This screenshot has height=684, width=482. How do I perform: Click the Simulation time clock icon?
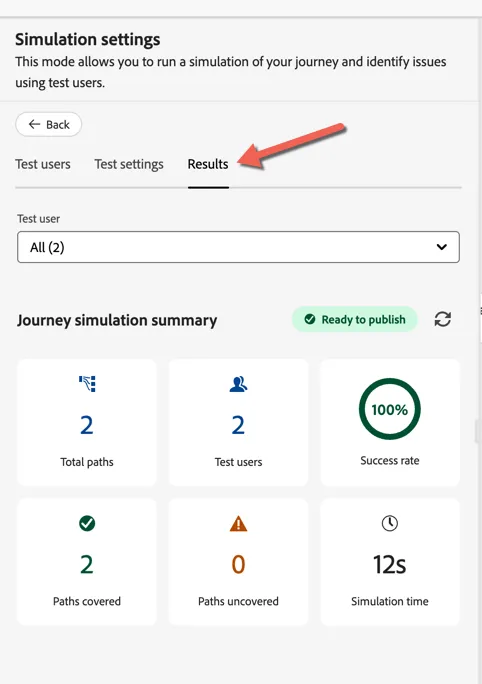coord(390,523)
